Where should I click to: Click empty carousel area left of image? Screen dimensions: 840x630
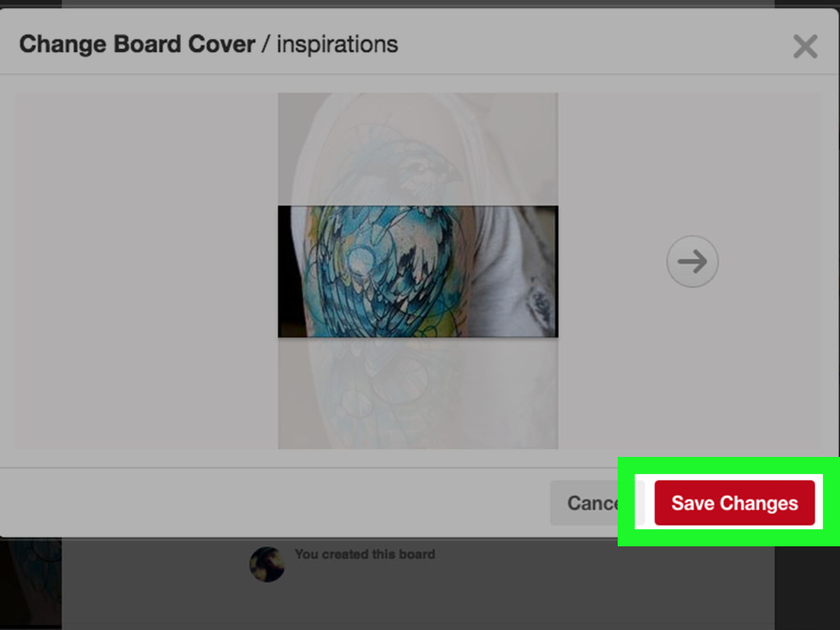click(x=146, y=271)
